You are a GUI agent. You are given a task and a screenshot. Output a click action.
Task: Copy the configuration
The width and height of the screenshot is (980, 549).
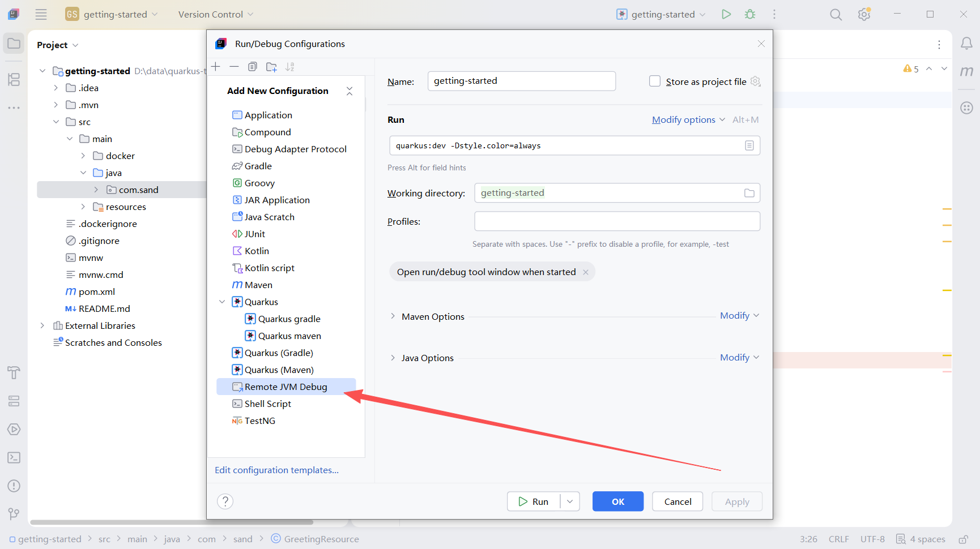click(x=253, y=67)
